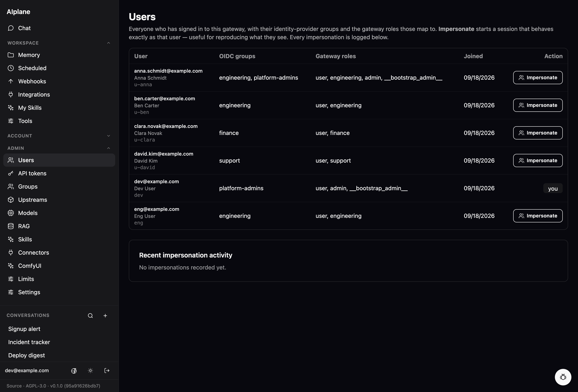Click the Integrations plug icon

(11, 94)
